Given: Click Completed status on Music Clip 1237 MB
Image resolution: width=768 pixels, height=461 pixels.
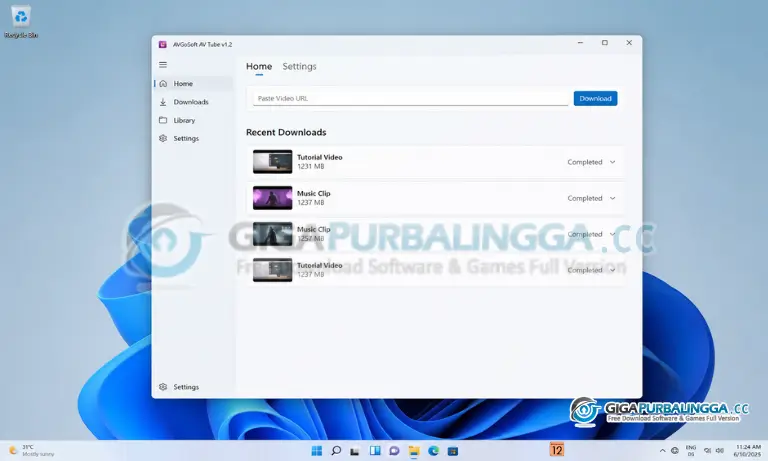Looking at the screenshot, I should [x=584, y=198].
